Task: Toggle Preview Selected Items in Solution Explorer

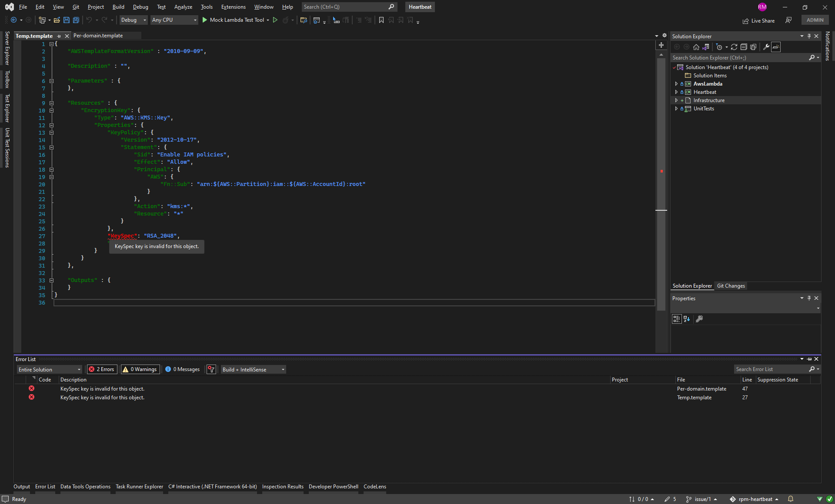Action: (776, 47)
